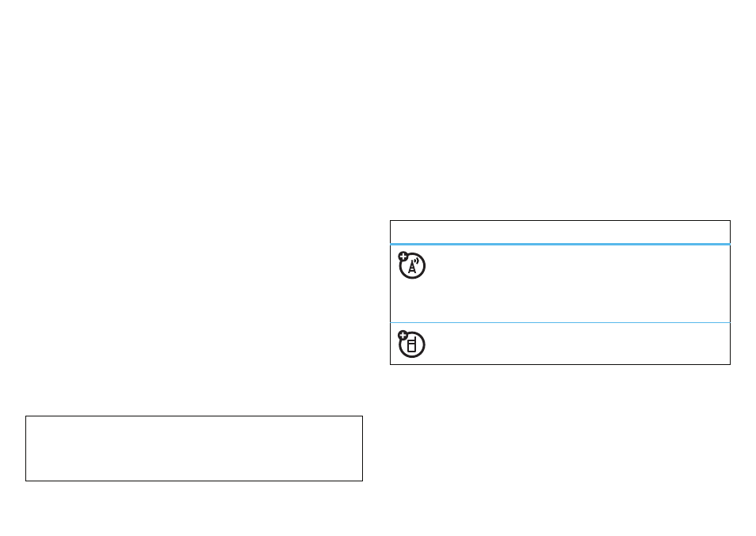Click the antenna tower network icon

413,266
